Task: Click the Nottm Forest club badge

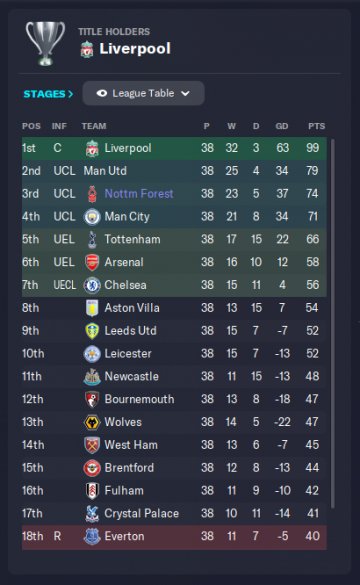Action: click(92, 194)
